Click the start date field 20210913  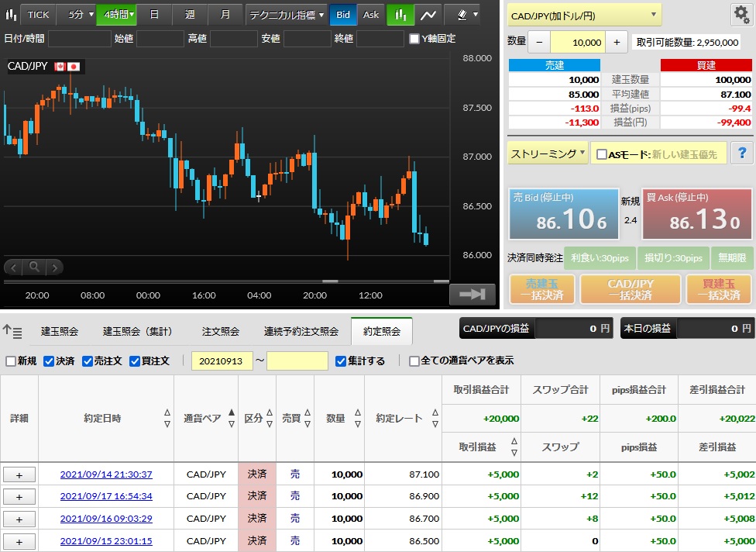point(222,361)
